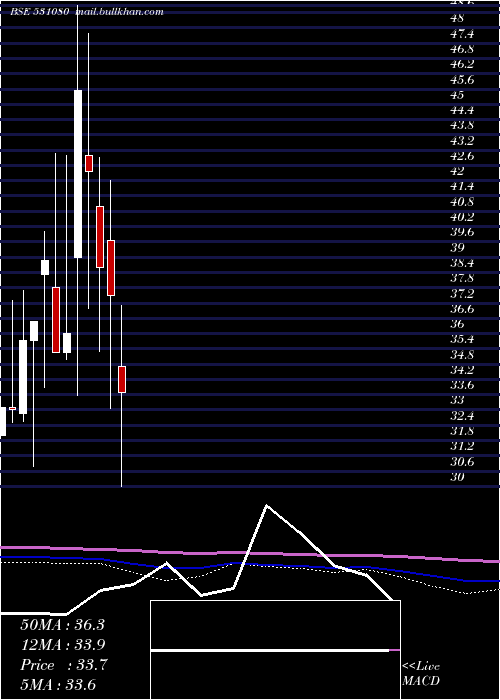Image resolution: width=500 pixels, height=700 pixels.
Task: Click the last red candle body near 34
Action: [x=122, y=379]
